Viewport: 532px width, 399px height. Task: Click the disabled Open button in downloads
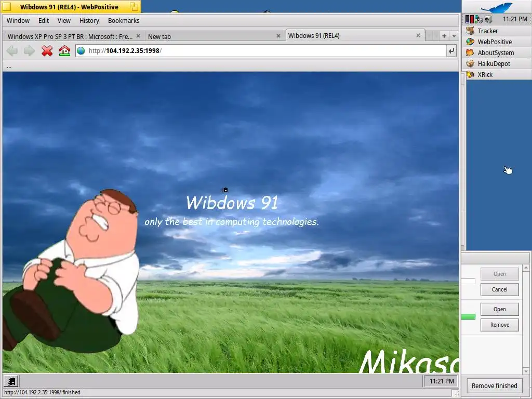[x=499, y=274]
